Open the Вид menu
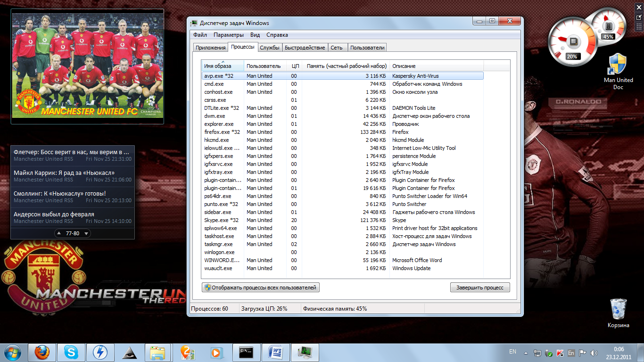This screenshot has height=362, width=644. click(255, 35)
